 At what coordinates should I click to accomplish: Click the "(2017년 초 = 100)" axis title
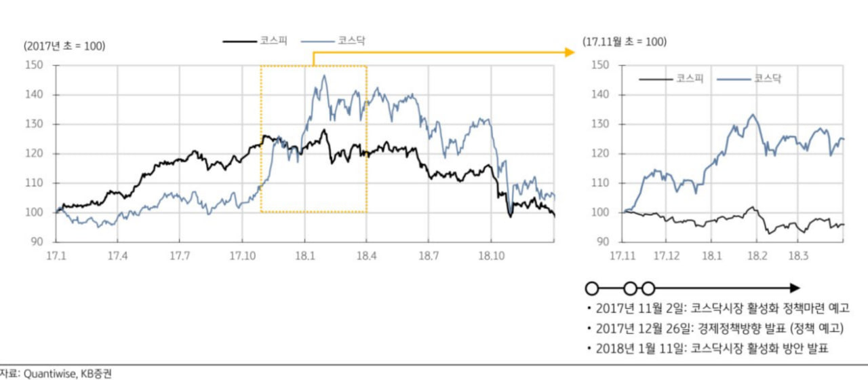click(x=64, y=45)
